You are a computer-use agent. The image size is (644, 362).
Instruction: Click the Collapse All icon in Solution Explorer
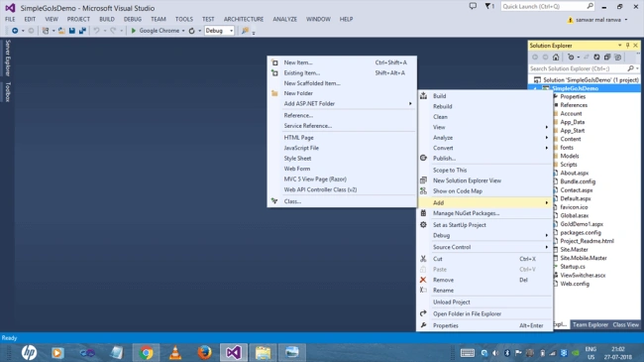tap(607, 58)
